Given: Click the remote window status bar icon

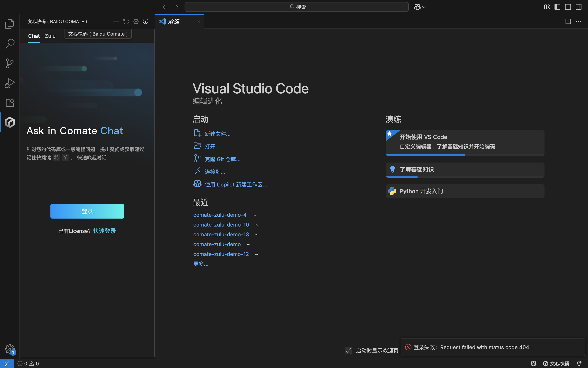Looking at the screenshot, I should 7,363.
